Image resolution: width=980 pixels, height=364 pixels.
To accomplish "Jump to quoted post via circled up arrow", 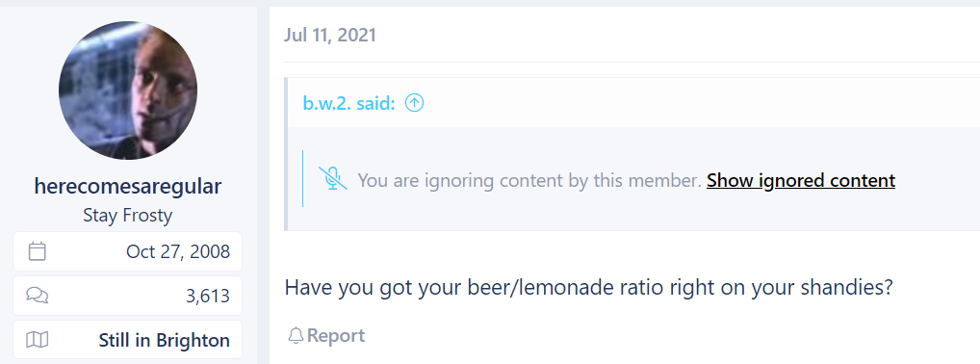I will (414, 103).
